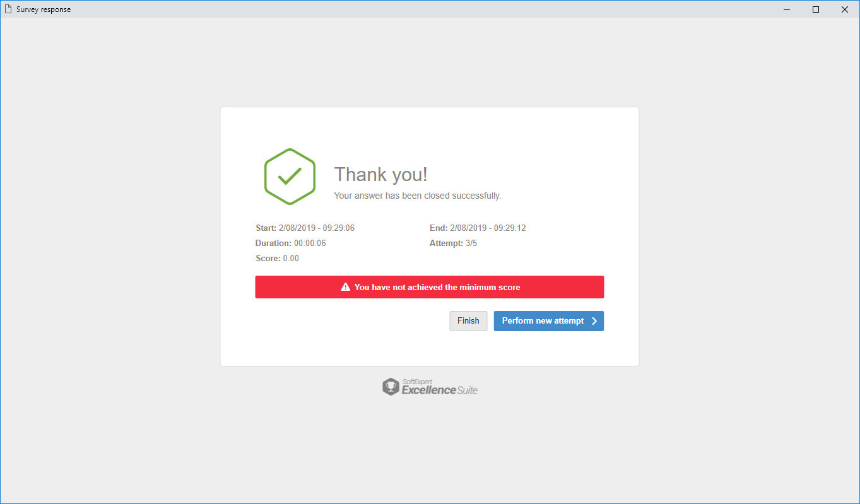Select the Score: 0.00 text

[x=277, y=258]
